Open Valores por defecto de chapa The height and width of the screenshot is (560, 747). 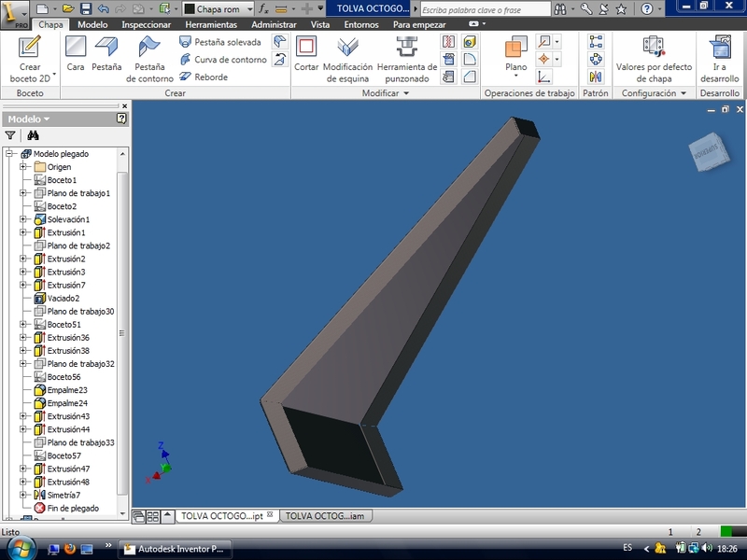[x=654, y=59]
